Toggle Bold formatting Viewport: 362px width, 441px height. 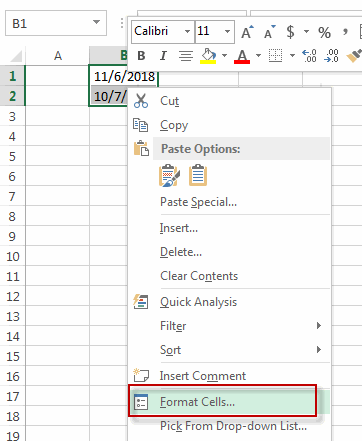click(141, 56)
